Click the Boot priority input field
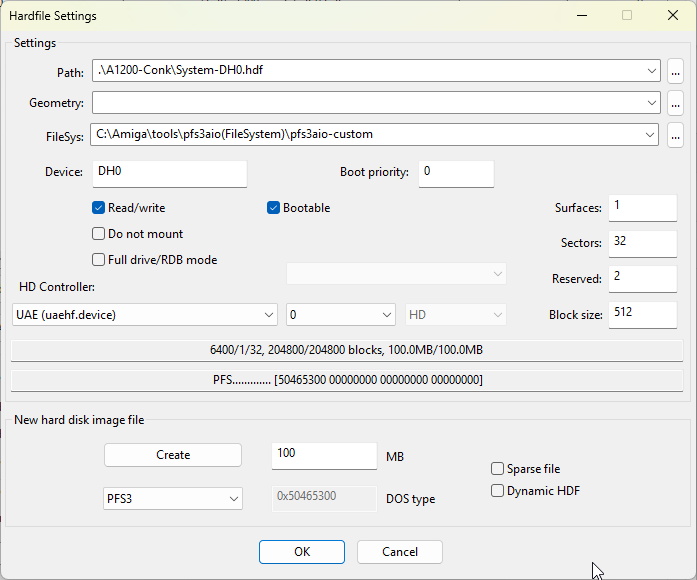The image size is (697, 580). pos(456,173)
